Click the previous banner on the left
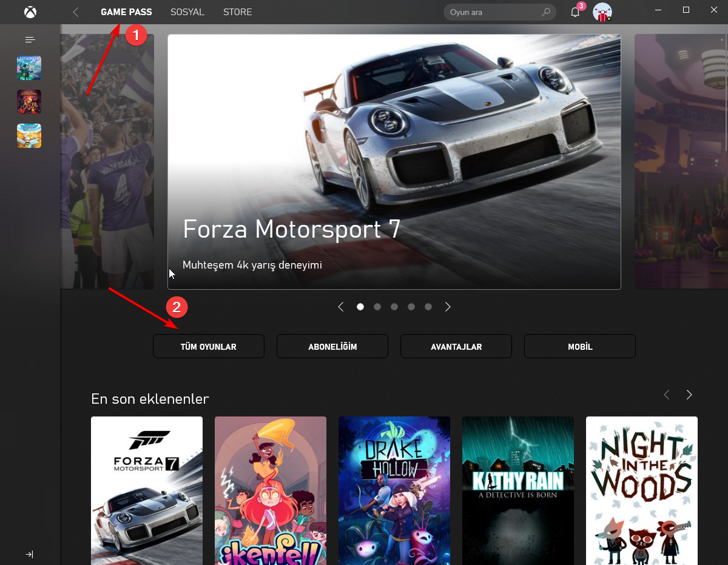 (x=107, y=162)
